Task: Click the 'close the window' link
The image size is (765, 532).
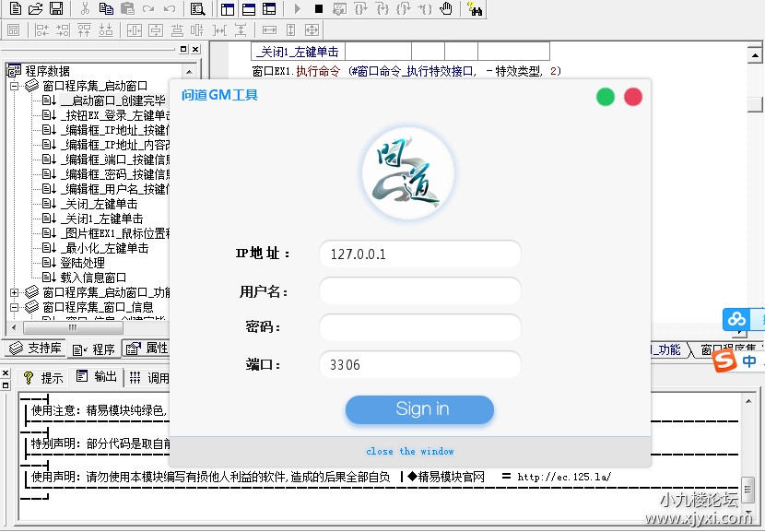Action: click(410, 451)
